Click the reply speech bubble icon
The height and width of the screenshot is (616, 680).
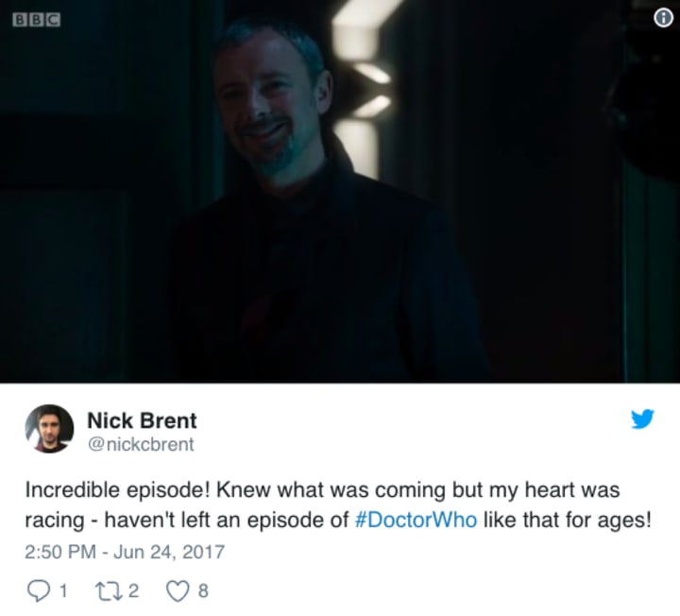point(39,590)
